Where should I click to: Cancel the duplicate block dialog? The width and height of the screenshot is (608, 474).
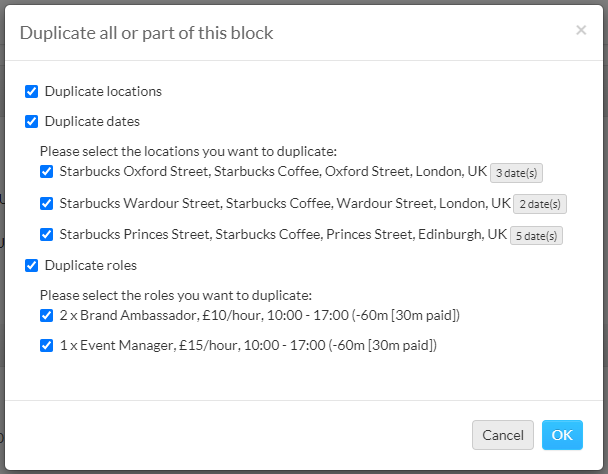pos(503,435)
